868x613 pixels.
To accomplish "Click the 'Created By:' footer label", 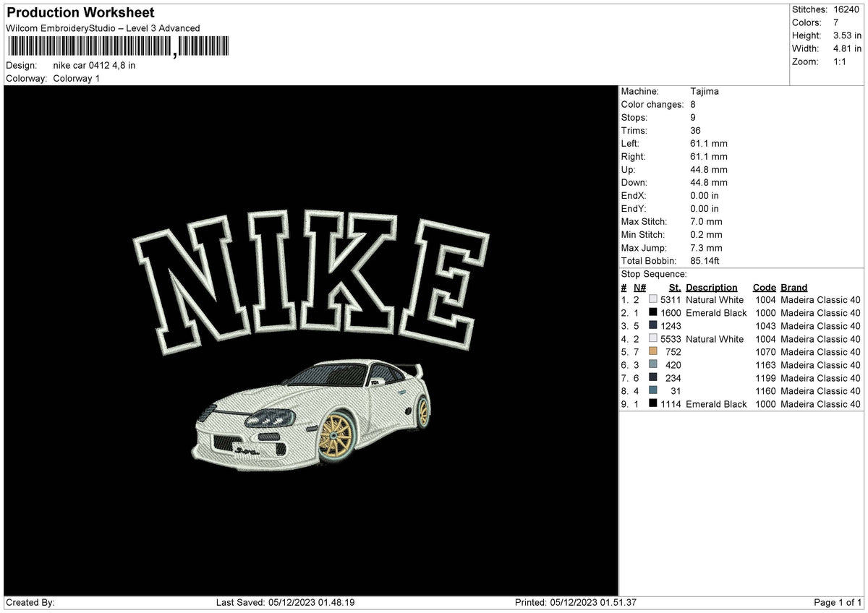I will (x=30, y=602).
